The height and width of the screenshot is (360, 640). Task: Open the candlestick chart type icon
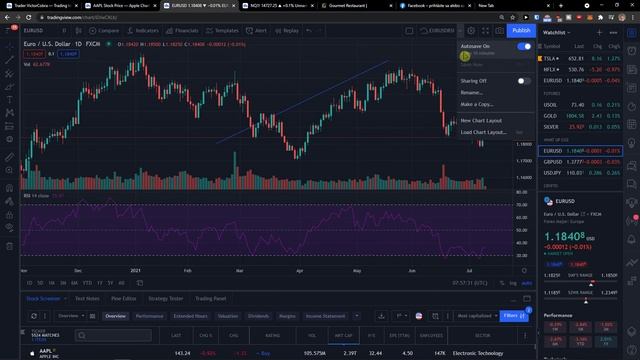(x=78, y=31)
